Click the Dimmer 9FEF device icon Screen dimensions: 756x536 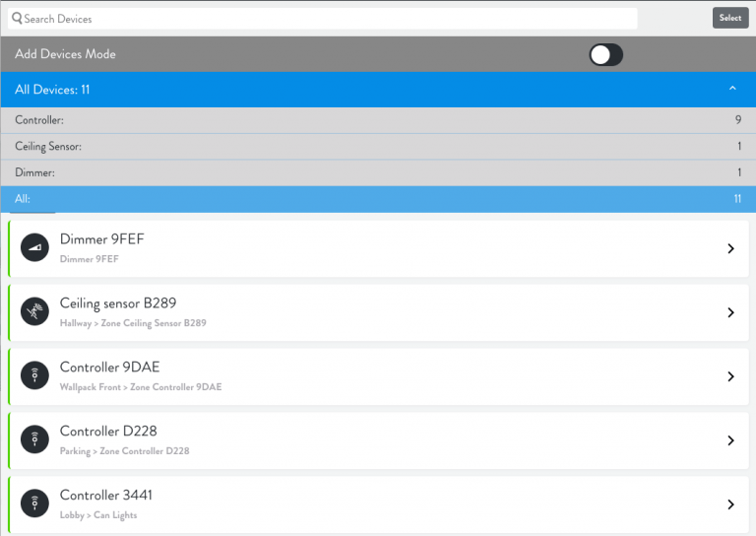pos(34,248)
